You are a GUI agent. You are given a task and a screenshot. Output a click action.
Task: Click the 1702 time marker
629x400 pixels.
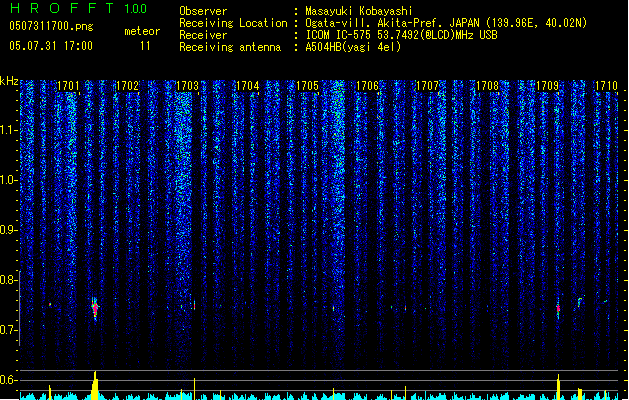pyautogui.click(x=127, y=86)
